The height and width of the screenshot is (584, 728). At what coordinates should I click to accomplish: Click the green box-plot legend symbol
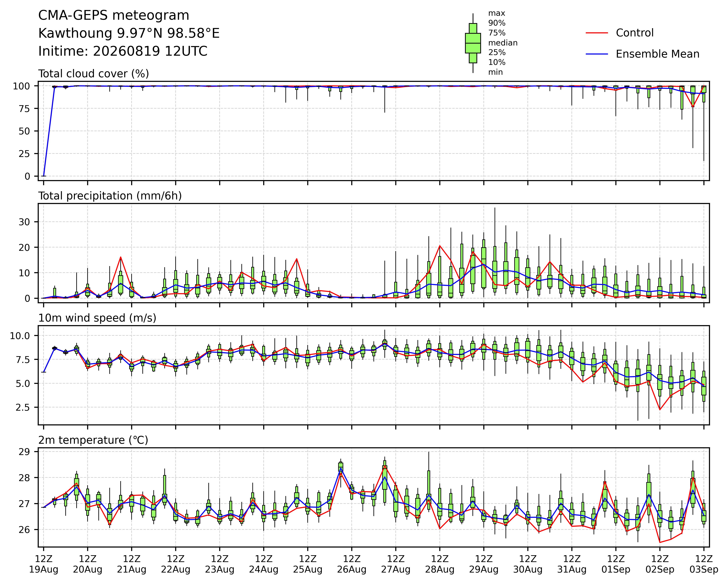pyautogui.click(x=473, y=43)
